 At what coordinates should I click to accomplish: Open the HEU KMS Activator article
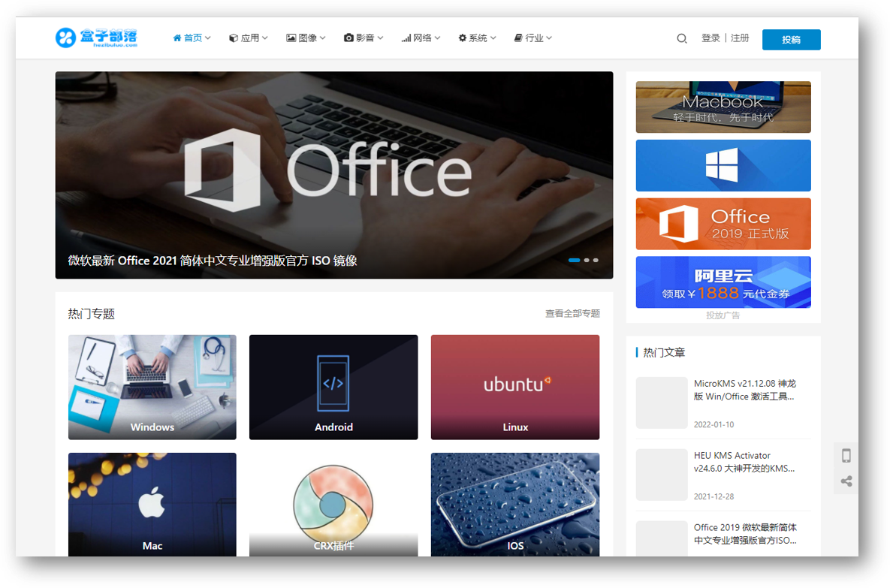(x=744, y=462)
